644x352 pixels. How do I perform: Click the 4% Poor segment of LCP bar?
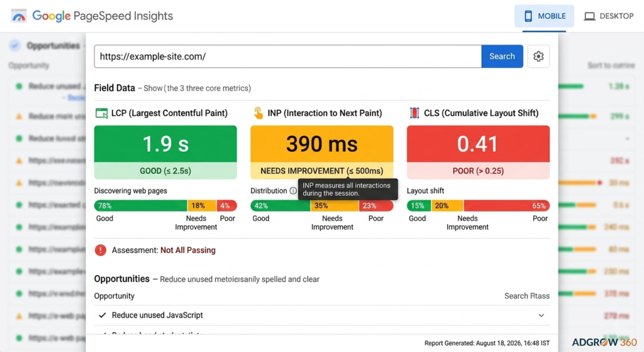(226, 206)
